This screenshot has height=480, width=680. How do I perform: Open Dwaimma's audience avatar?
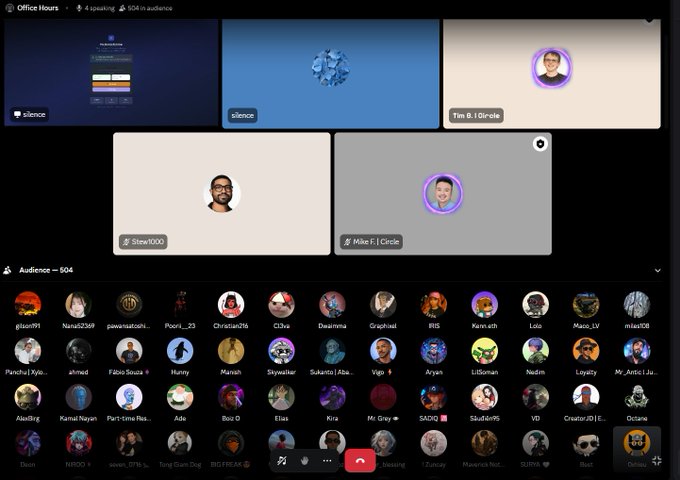(332, 304)
